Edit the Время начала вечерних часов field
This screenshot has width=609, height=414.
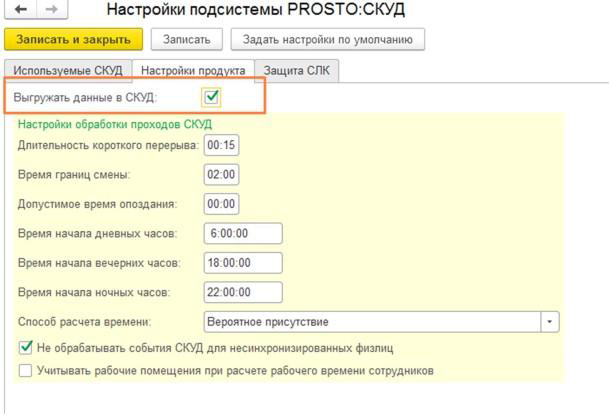[x=243, y=263]
